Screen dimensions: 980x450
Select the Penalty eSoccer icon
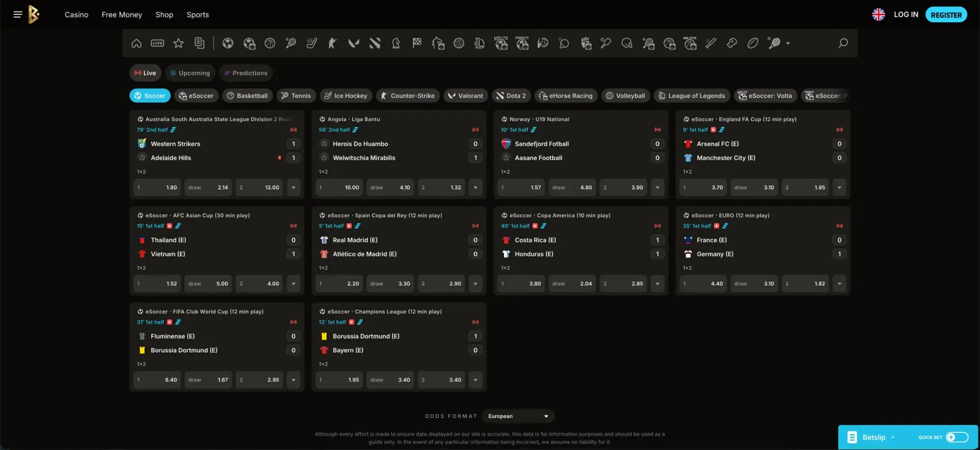pos(522,43)
